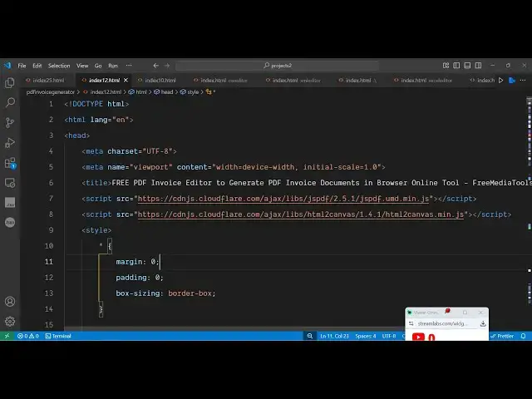Click YouTube icon in streamlabs popup
The height and width of the screenshot is (399, 532).
click(x=418, y=337)
